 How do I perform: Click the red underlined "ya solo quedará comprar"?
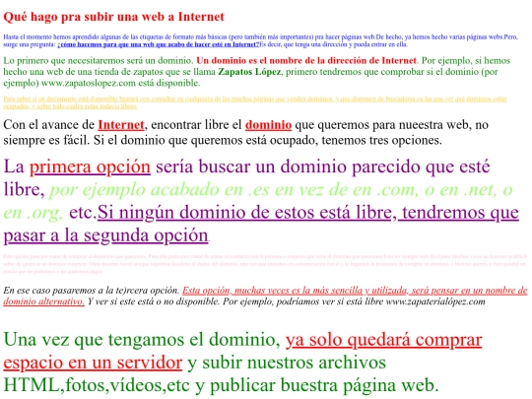click(x=384, y=340)
